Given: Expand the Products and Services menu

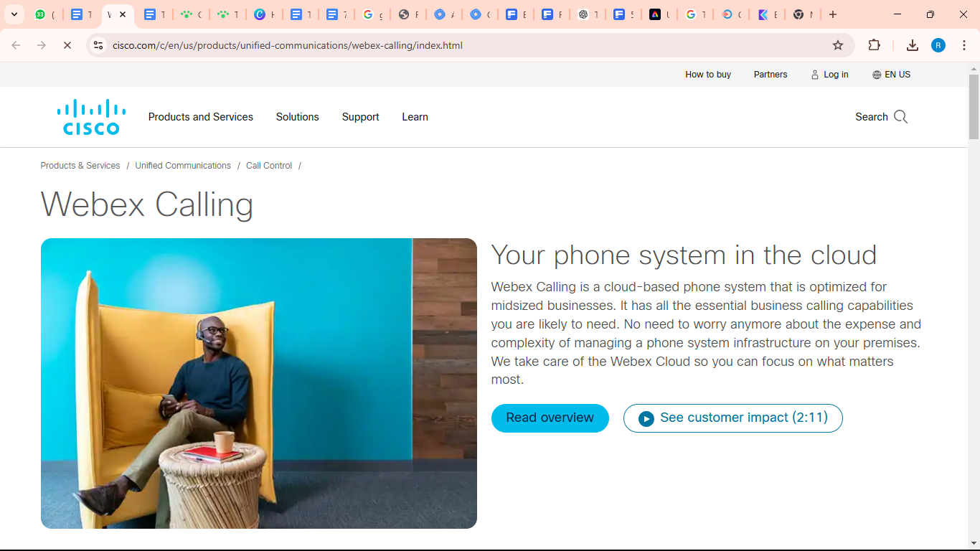Looking at the screenshot, I should click(200, 117).
